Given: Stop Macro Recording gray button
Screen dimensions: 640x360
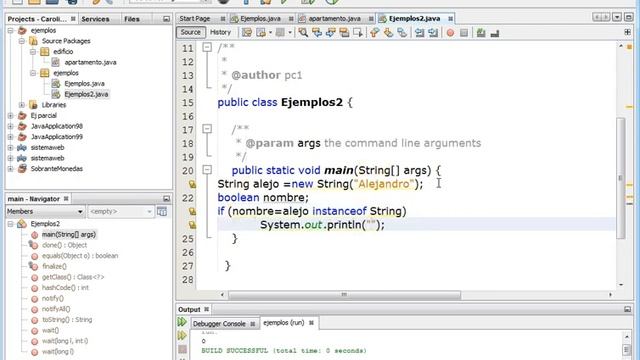Looking at the screenshot, I should tap(464, 33).
